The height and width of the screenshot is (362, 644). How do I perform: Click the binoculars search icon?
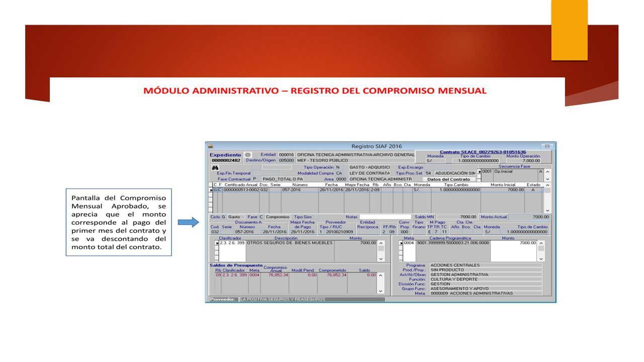click(215, 167)
